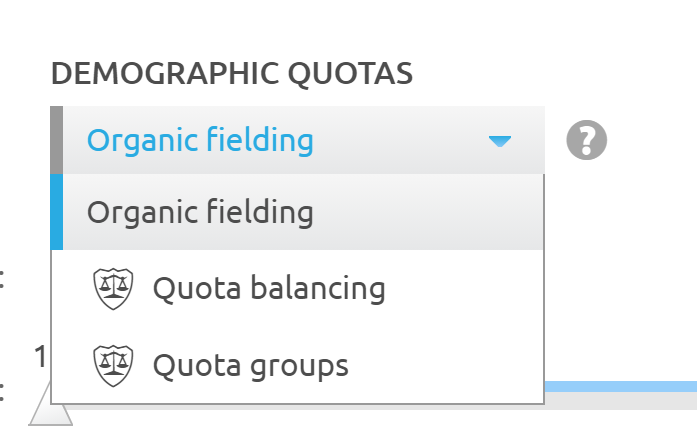The image size is (697, 432).
Task: Click the scales icon beside Quota groups
Action: tap(112, 365)
